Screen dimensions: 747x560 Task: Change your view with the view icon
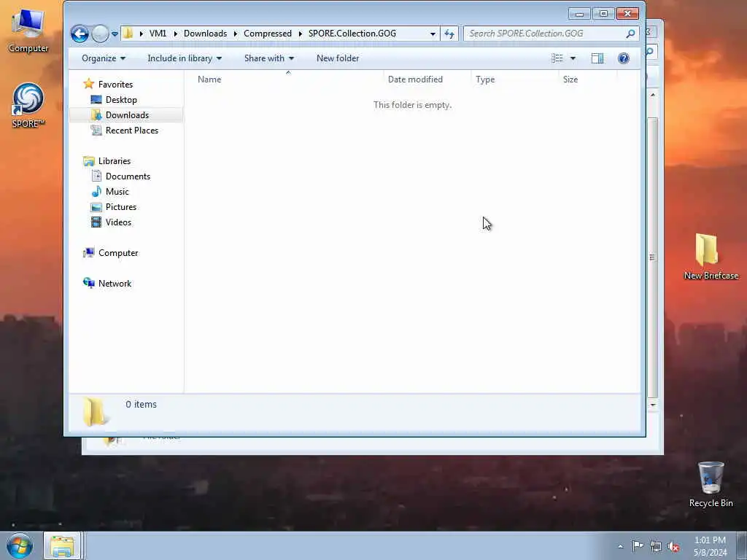[557, 58]
